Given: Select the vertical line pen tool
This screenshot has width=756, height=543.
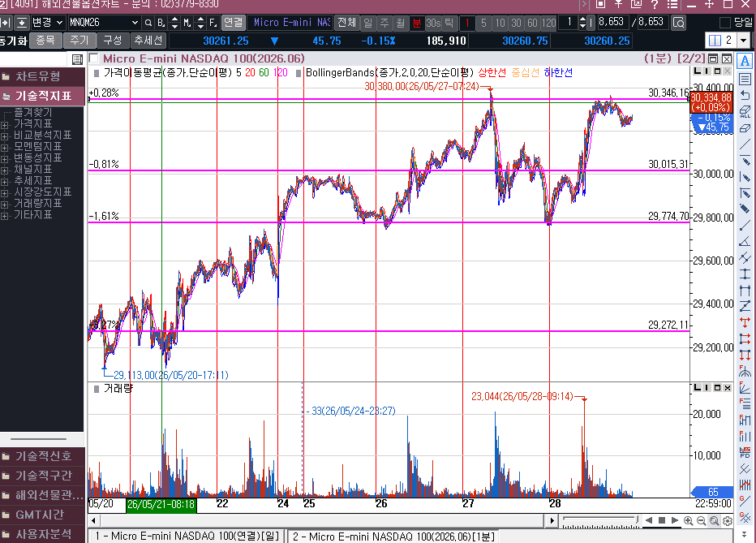Looking at the screenshot, I should point(745,177).
